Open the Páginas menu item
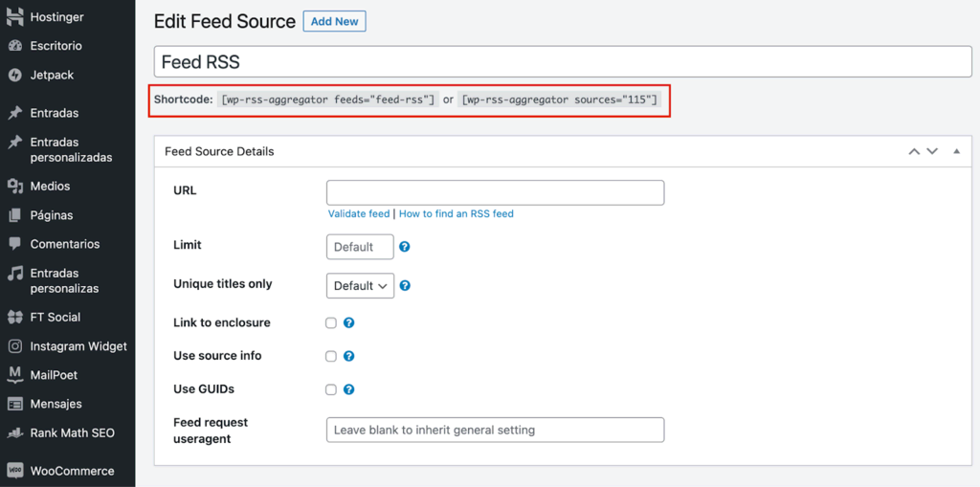Image resolution: width=980 pixels, height=487 pixels. (x=52, y=215)
